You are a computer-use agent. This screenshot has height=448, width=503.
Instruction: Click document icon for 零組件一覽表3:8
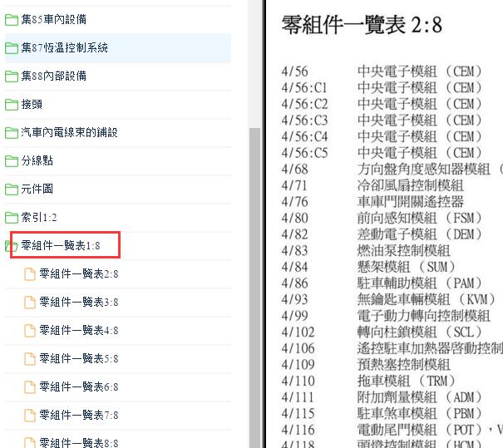[30, 303]
